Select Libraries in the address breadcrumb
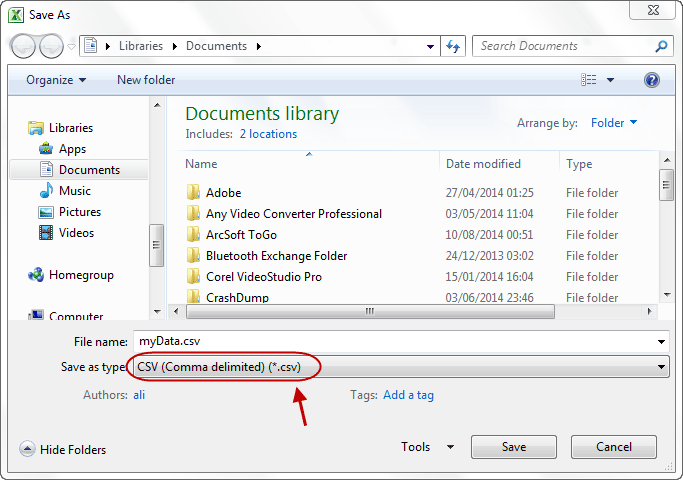The width and height of the screenshot is (683, 480). click(141, 46)
